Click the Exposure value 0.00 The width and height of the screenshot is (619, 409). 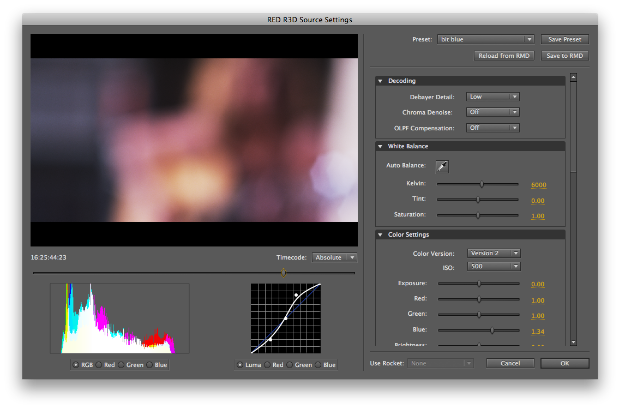pyautogui.click(x=538, y=284)
